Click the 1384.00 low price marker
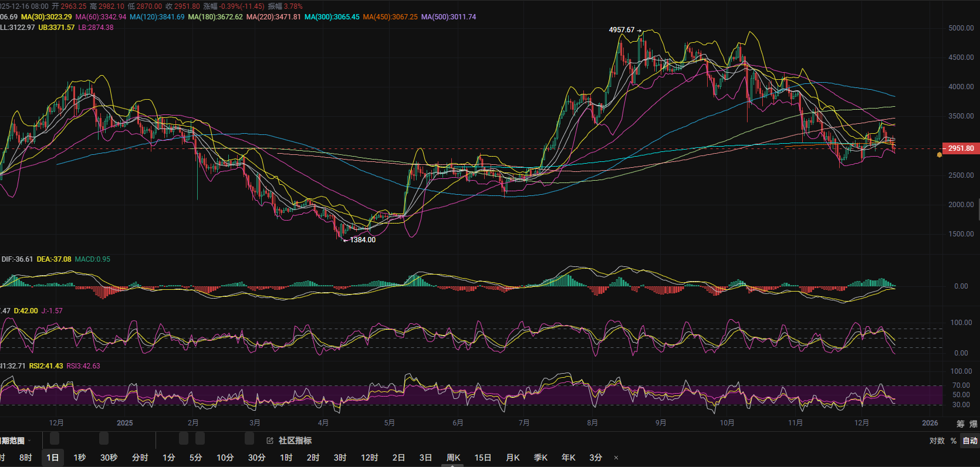Viewport: 980px width, 467px height. [x=362, y=240]
